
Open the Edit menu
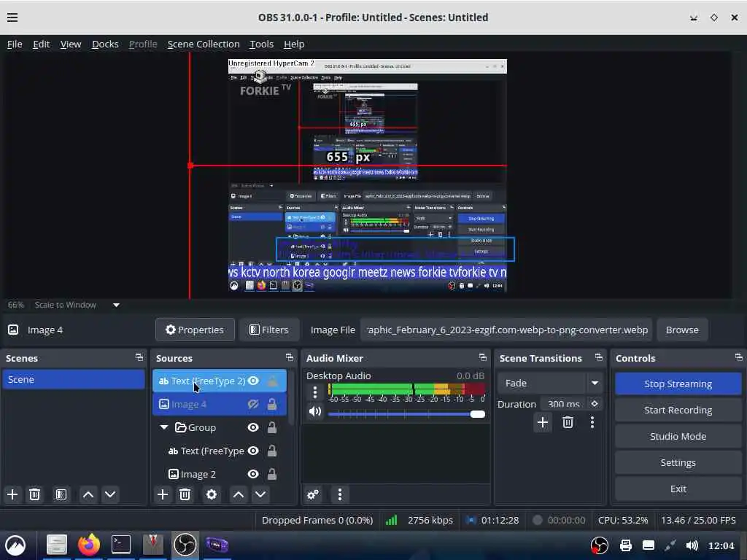42,44
